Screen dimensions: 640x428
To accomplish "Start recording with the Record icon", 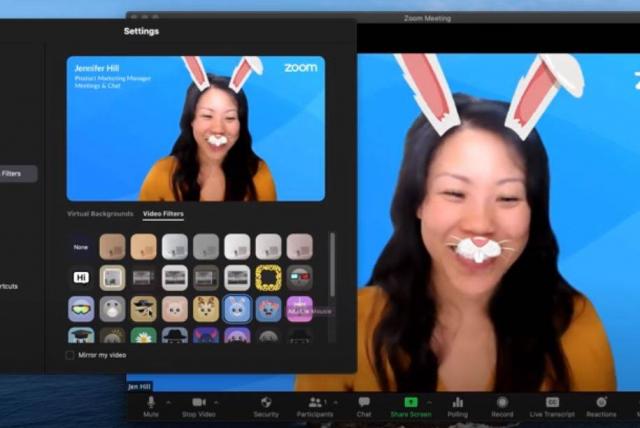I will [x=502, y=406].
